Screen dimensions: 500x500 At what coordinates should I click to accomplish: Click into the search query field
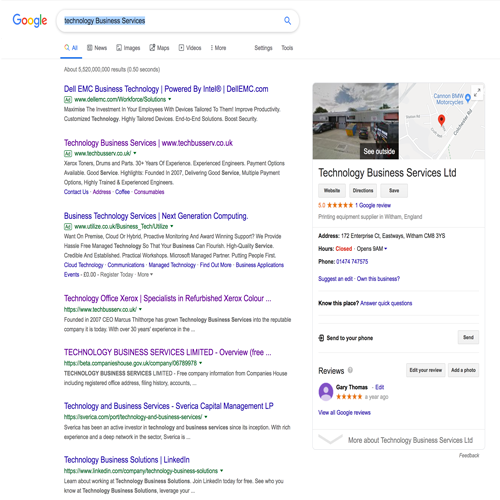[x=170, y=21]
